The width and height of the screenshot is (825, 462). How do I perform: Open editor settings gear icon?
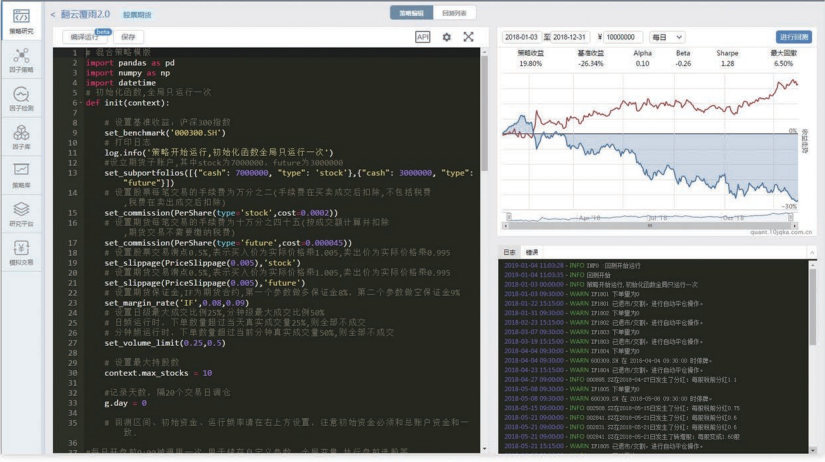click(446, 36)
